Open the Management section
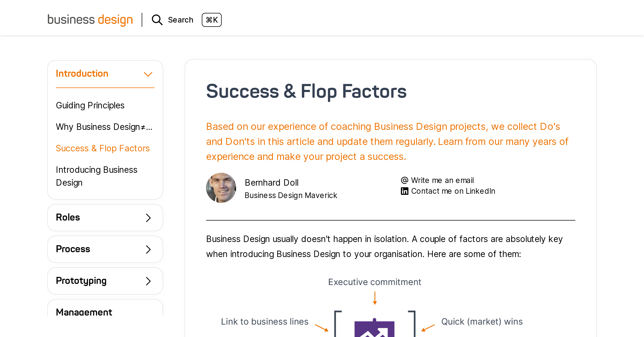Screen dimensions: 644x337 pos(84,312)
